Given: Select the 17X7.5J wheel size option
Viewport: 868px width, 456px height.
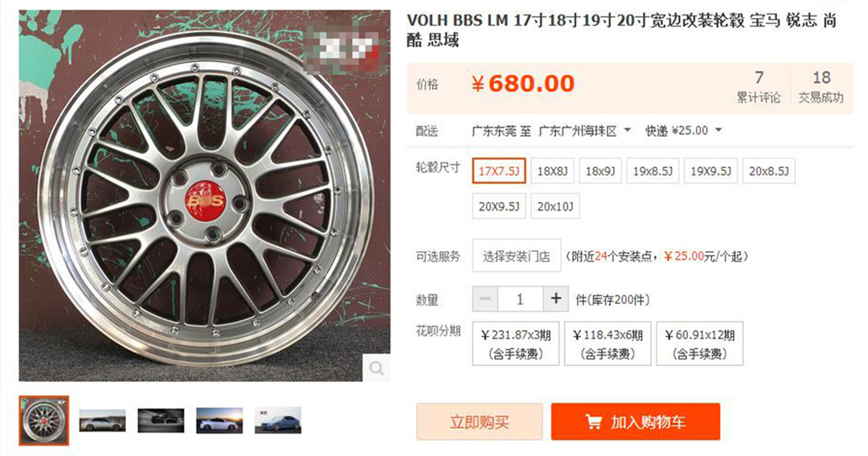Looking at the screenshot, I should click(499, 170).
